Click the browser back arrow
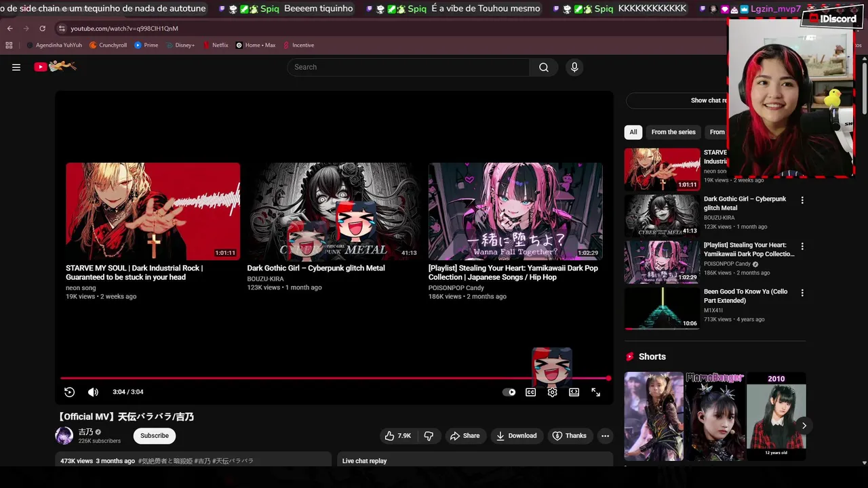 point(9,28)
